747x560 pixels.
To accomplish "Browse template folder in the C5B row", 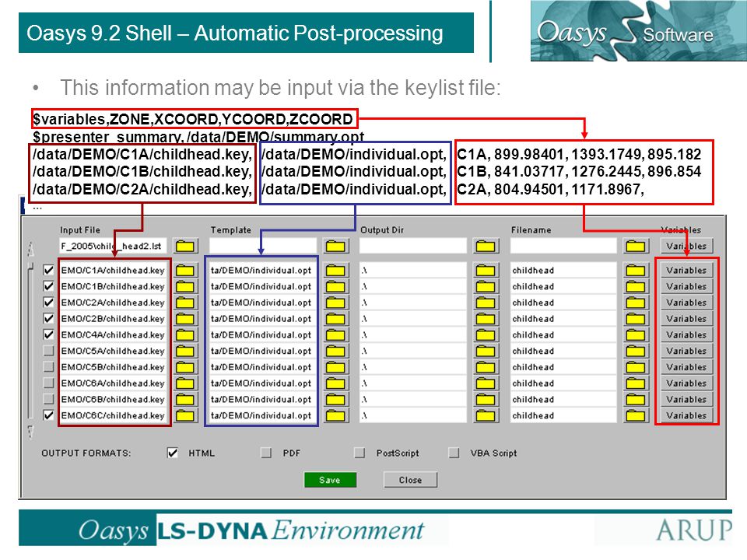I will (335, 368).
